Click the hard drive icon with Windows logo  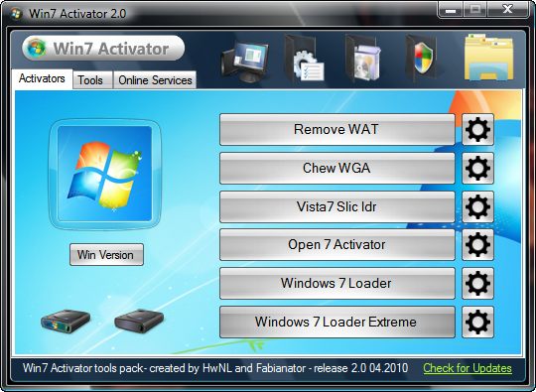point(66,322)
